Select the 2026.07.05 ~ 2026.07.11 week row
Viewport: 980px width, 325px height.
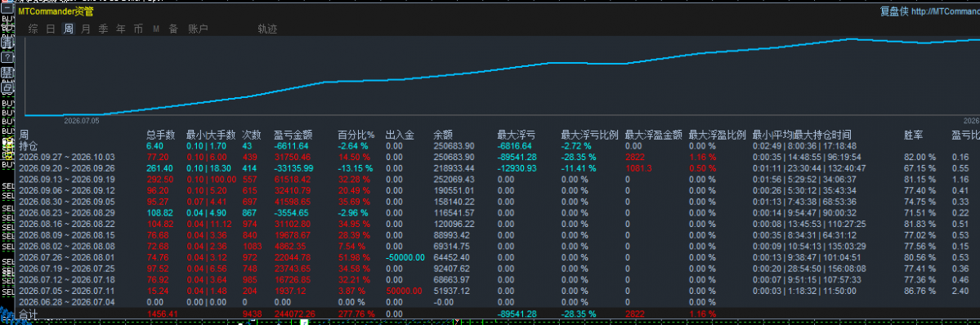coord(497,291)
